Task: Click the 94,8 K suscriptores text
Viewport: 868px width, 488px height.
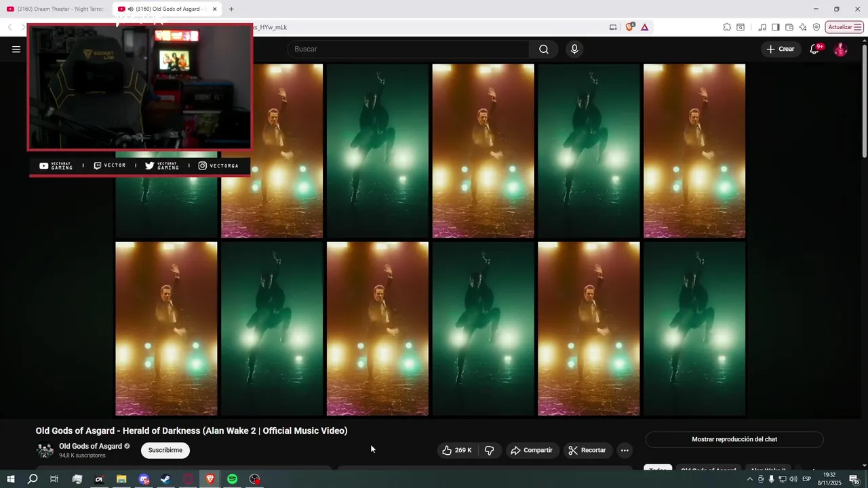Action: (82, 455)
